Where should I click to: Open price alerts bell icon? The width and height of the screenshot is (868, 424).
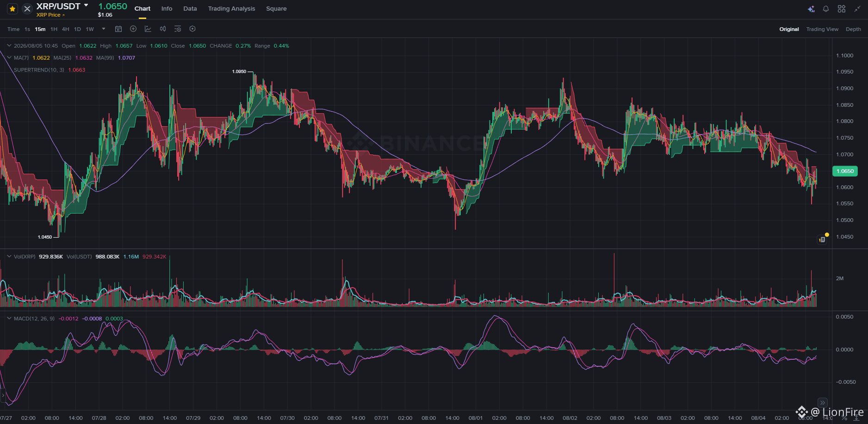tap(826, 9)
